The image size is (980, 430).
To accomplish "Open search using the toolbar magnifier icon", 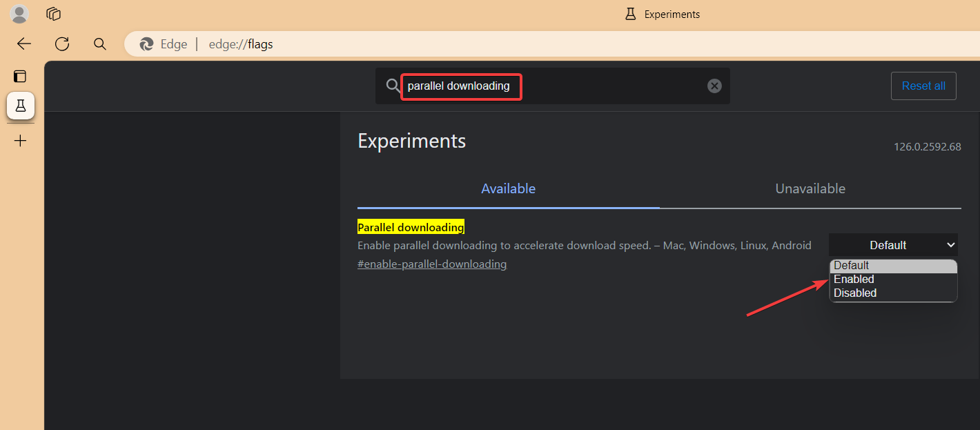I will pos(100,43).
